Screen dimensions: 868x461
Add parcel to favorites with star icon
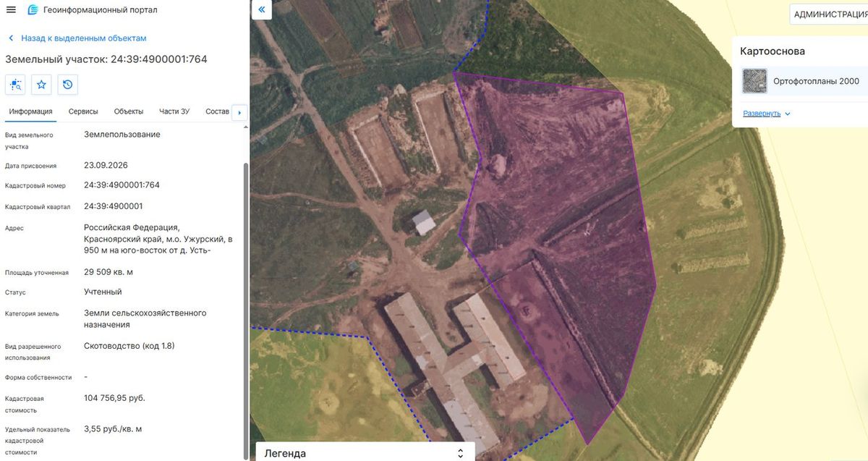pos(42,85)
